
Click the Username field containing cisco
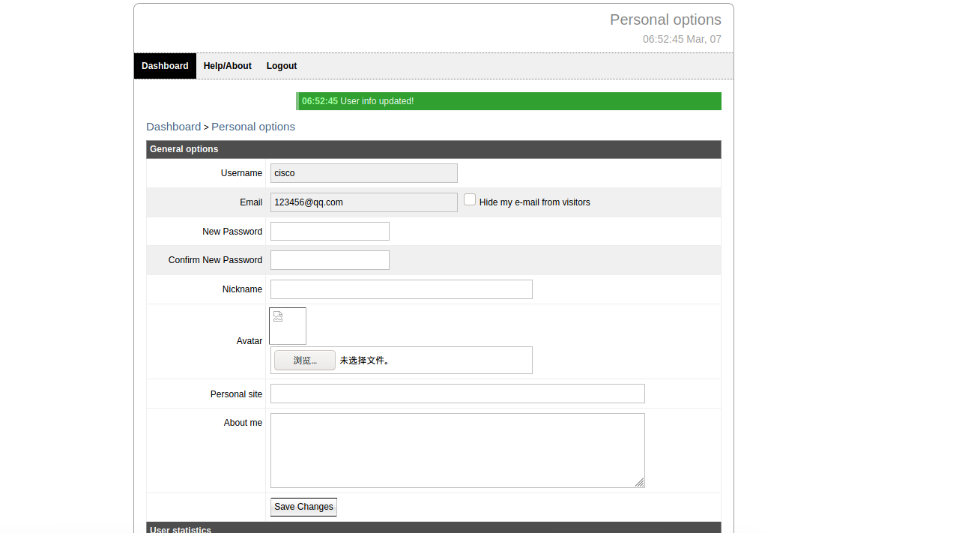(x=363, y=173)
